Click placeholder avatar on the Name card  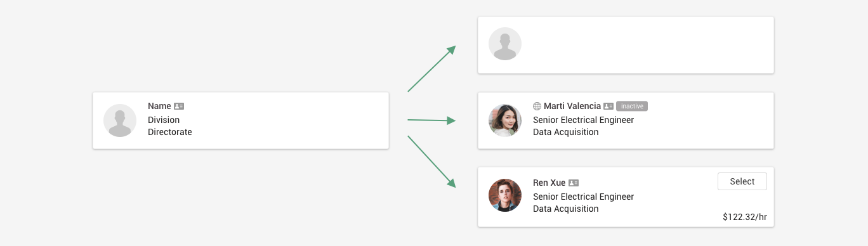click(120, 120)
